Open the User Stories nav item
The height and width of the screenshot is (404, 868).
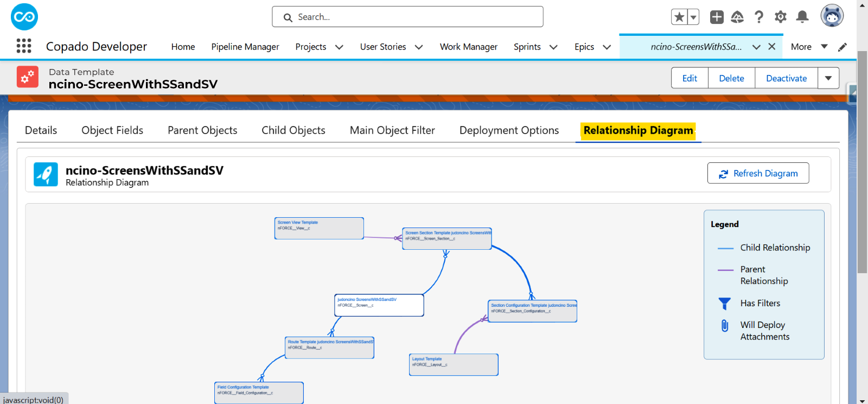[x=383, y=47]
